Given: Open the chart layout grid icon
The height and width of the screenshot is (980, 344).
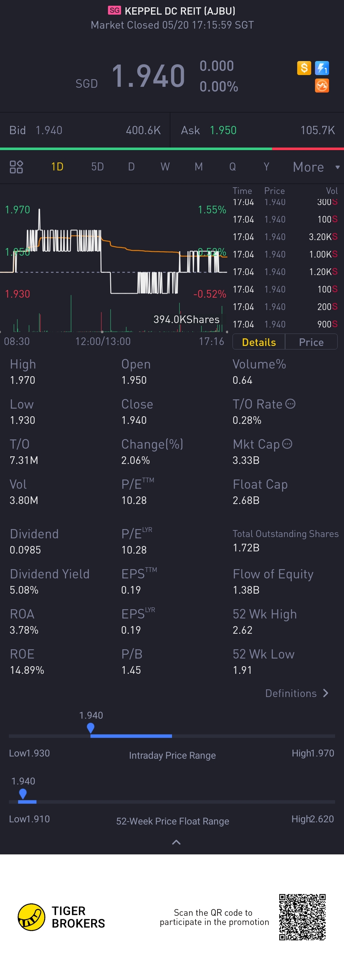Looking at the screenshot, I should click(16, 167).
